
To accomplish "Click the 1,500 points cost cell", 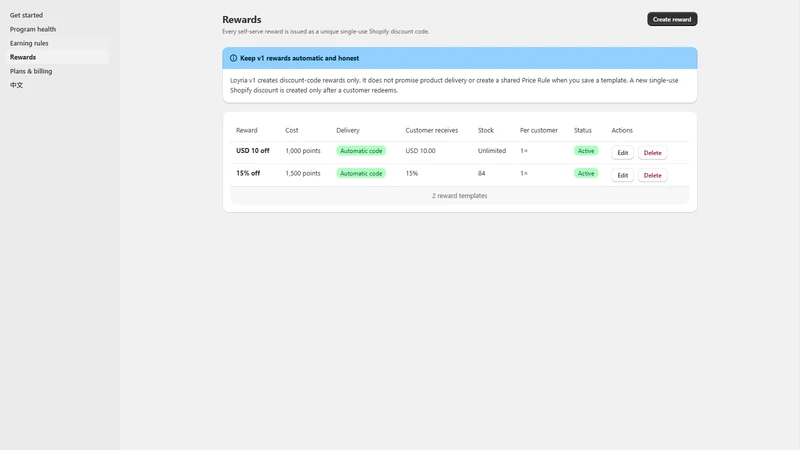I will (303, 173).
